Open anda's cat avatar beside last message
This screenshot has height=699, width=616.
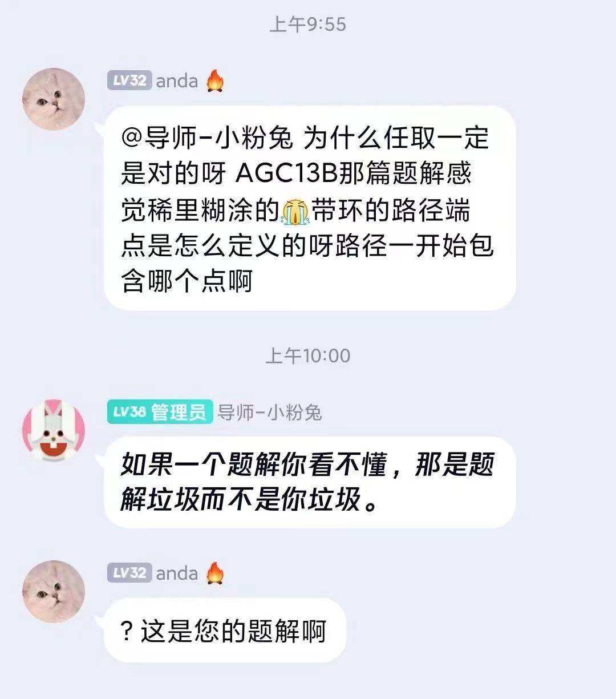(x=53, y=591)
